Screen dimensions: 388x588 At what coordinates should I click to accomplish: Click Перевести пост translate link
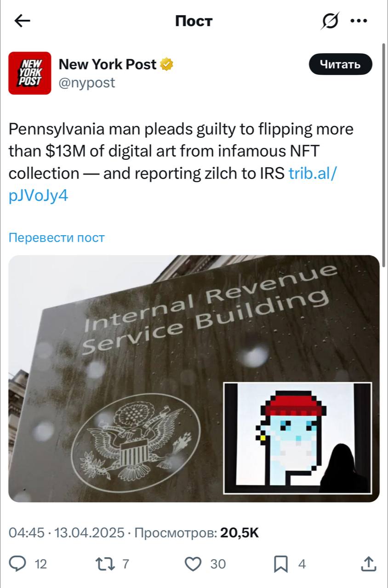click(x=57, y=237)
